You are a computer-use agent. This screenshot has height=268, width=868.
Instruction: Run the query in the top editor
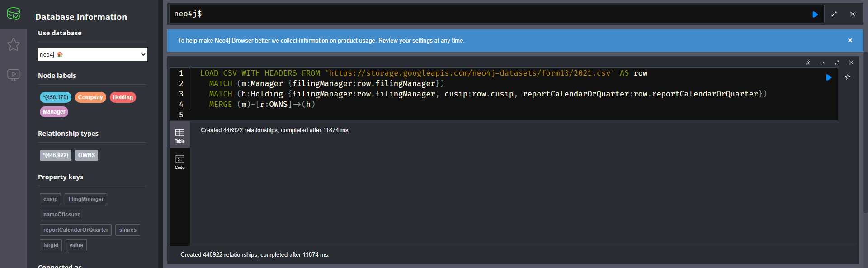(815, 14)
